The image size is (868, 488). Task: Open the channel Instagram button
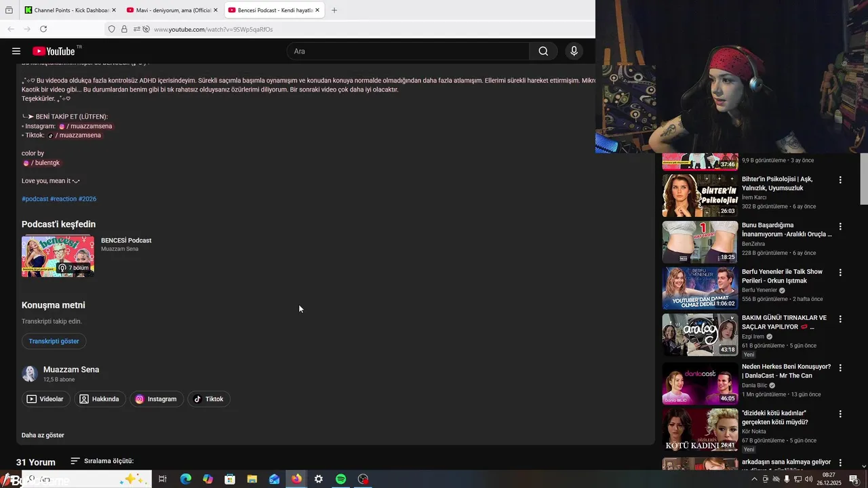tap(157, 399)
